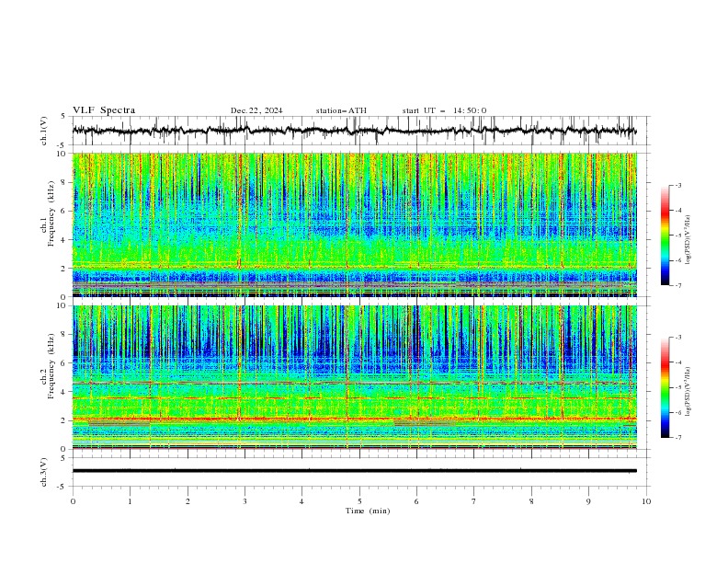Select the "Time (min)" axis title
The image size is (728, 563).
[x=368, y=511]
